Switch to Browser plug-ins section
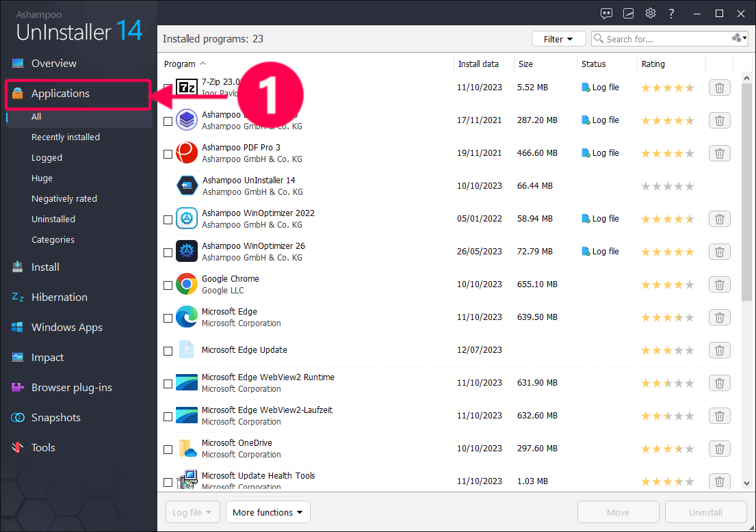Screen dimensions: 756x532 click(x=71, y=388)
